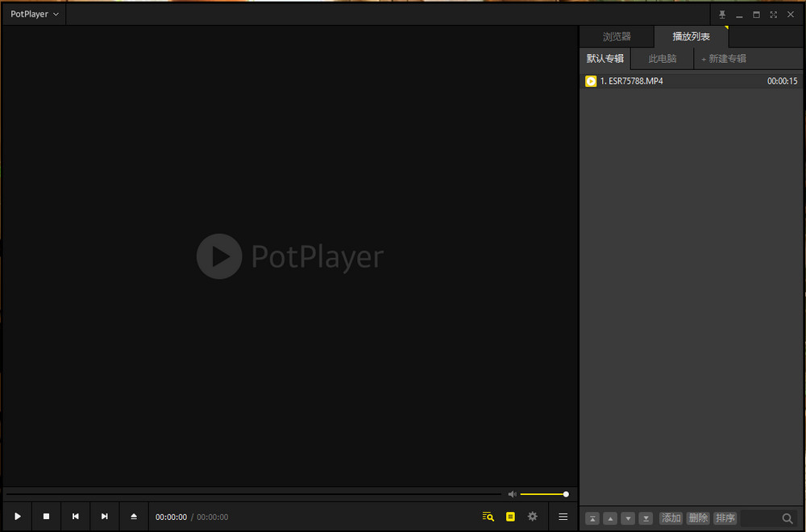Skip to the next track

104,517
